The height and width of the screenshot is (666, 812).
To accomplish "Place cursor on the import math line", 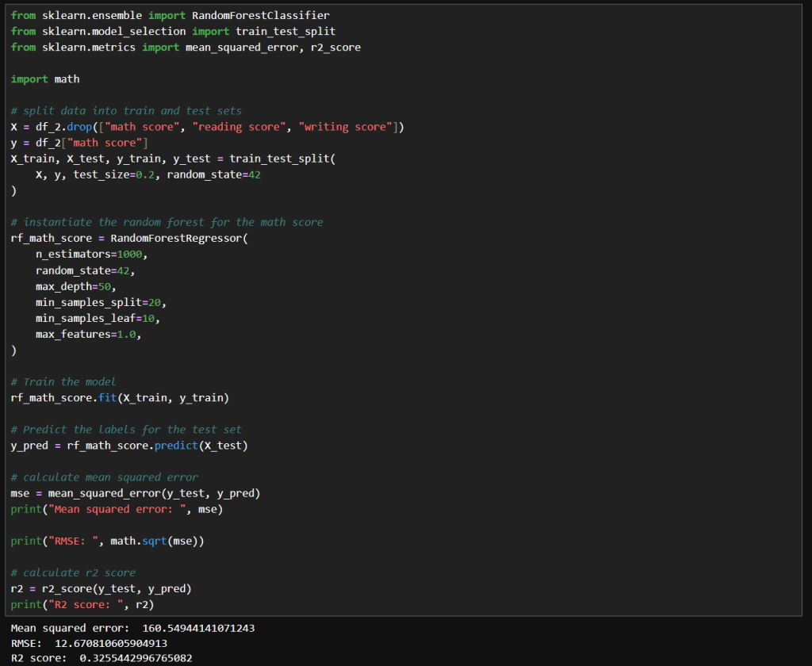I will coord(45,79).
